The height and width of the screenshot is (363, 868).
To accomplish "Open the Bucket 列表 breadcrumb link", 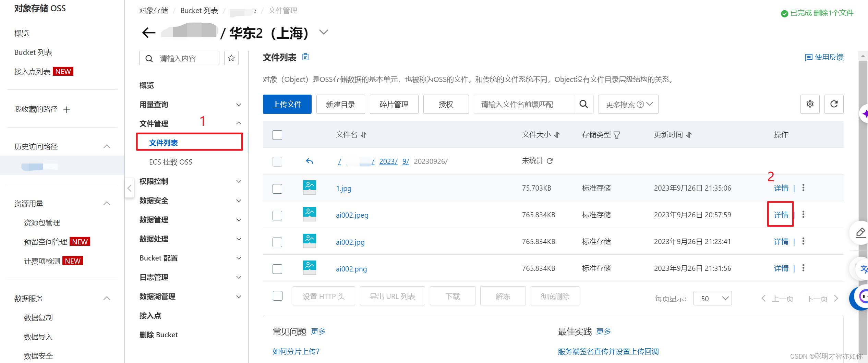I will (x=199, y=11).
